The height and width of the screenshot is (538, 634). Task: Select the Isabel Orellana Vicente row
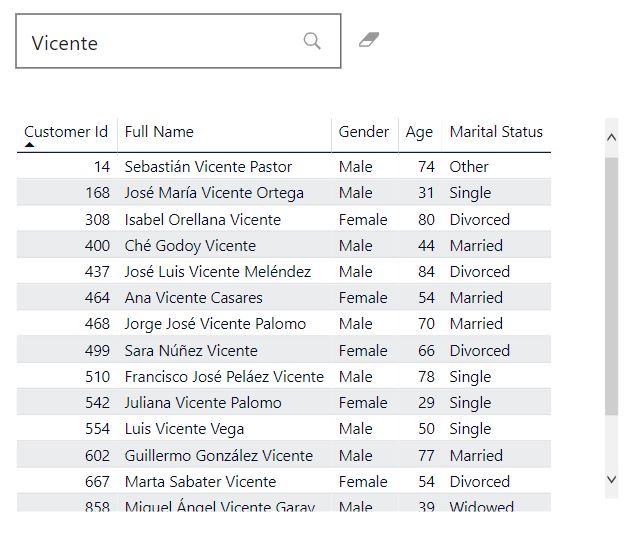click(x=203, y=220)
